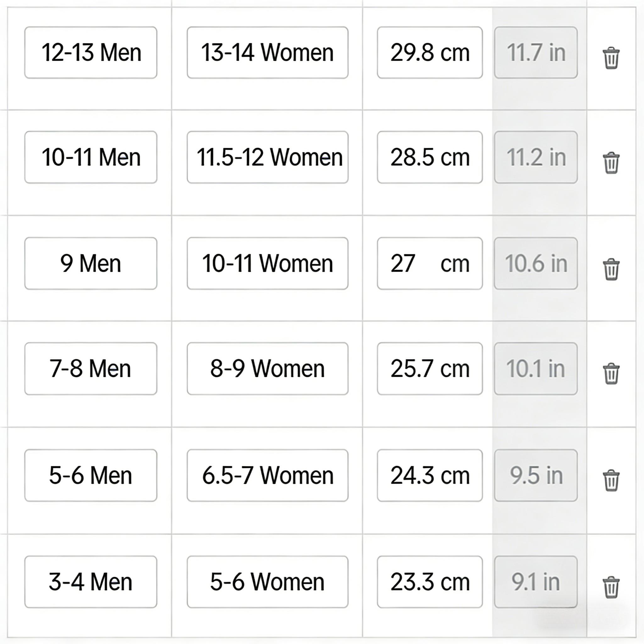Select the 25.7 cm input

point(429,369)
